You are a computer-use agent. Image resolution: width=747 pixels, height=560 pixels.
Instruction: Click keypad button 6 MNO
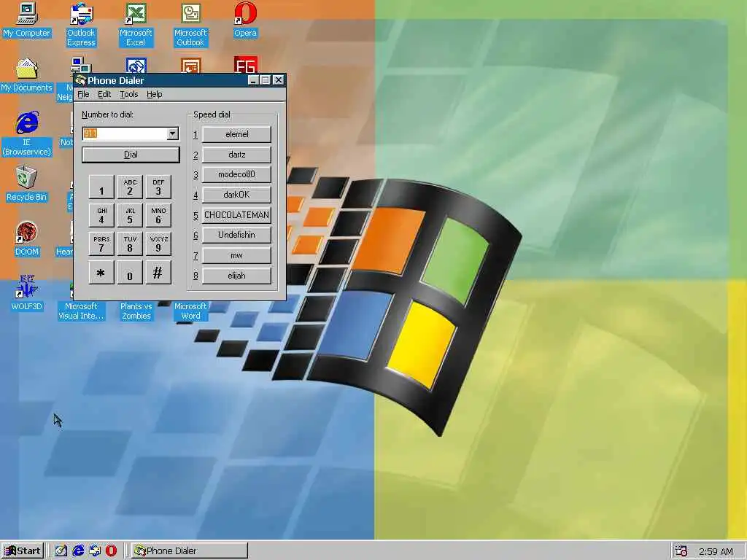tap(158, 215)
